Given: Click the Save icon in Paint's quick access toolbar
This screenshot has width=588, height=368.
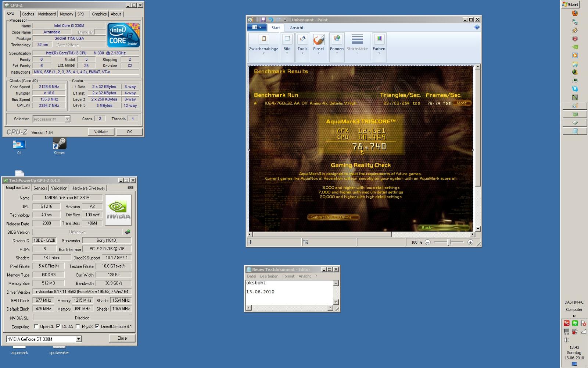Looking at the screenshot, I should (x=263, y=20).
